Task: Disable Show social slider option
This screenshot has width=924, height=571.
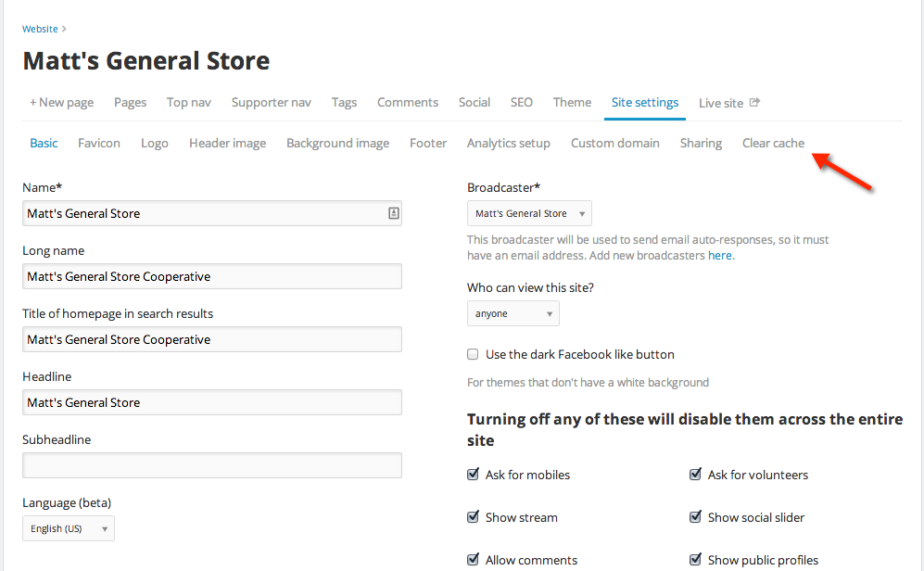Action: 695,517
